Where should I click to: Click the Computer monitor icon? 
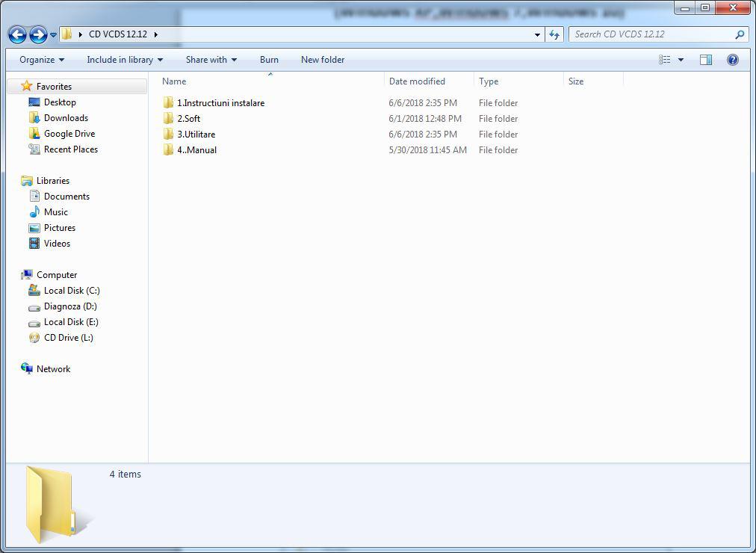[26, 275]
